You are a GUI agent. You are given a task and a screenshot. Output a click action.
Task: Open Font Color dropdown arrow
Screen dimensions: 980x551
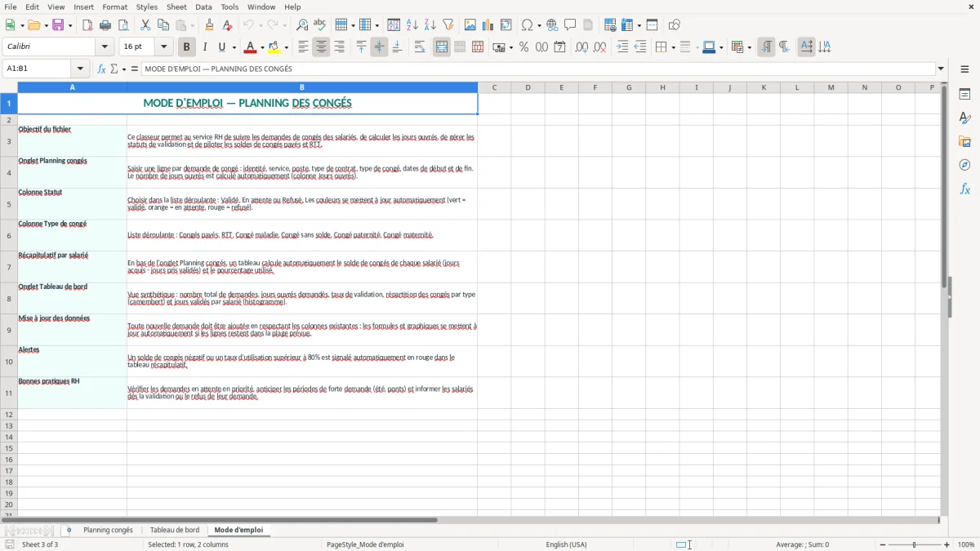coord(261,47)
